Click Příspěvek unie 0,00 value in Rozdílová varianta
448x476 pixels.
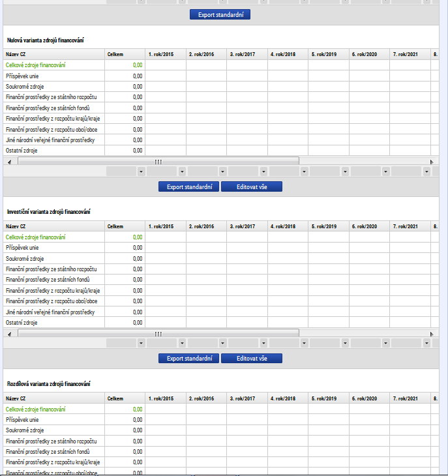point(138,420)
